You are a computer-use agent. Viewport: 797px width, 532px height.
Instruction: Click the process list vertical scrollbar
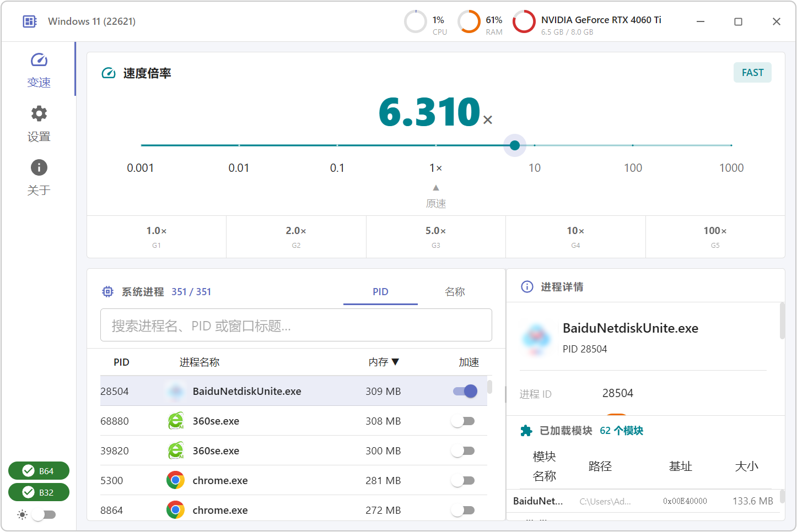click(489, 386)
